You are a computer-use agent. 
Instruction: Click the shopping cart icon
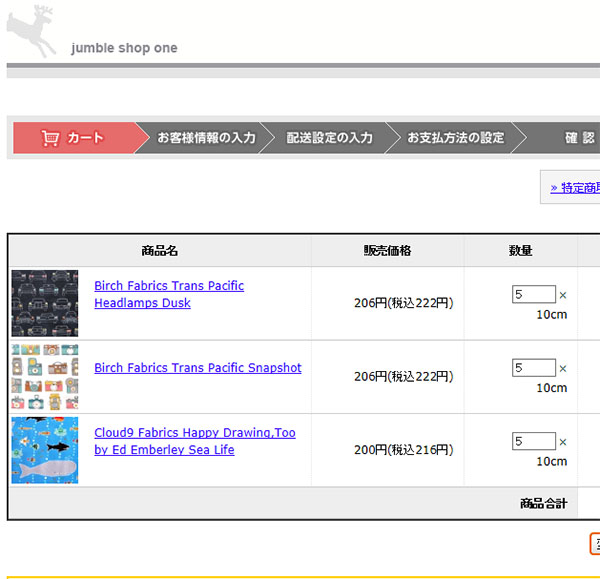[50, 138]
